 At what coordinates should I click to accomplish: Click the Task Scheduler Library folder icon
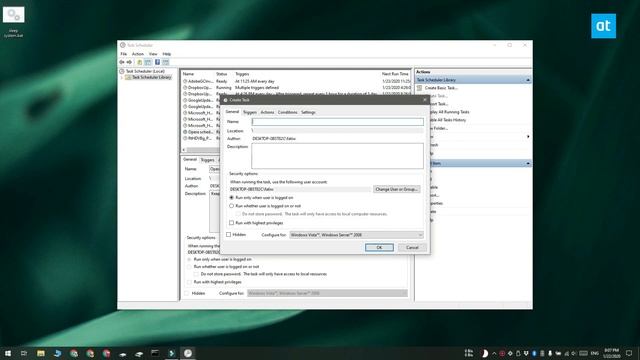tap(128, 77)
